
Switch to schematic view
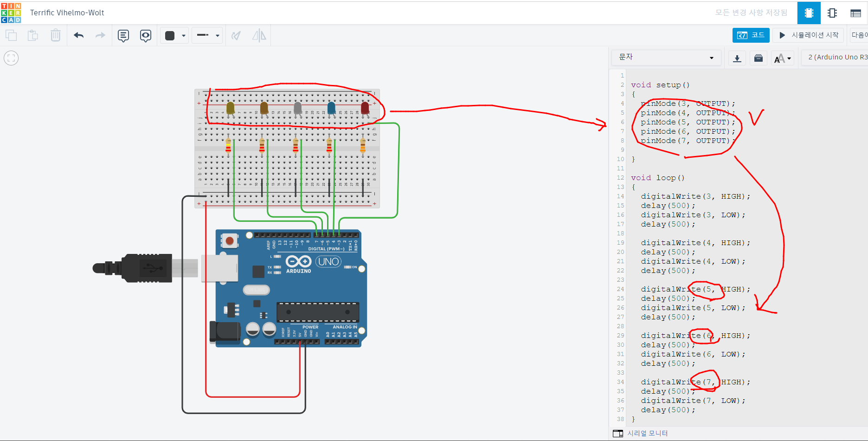(x=832, y=13)
